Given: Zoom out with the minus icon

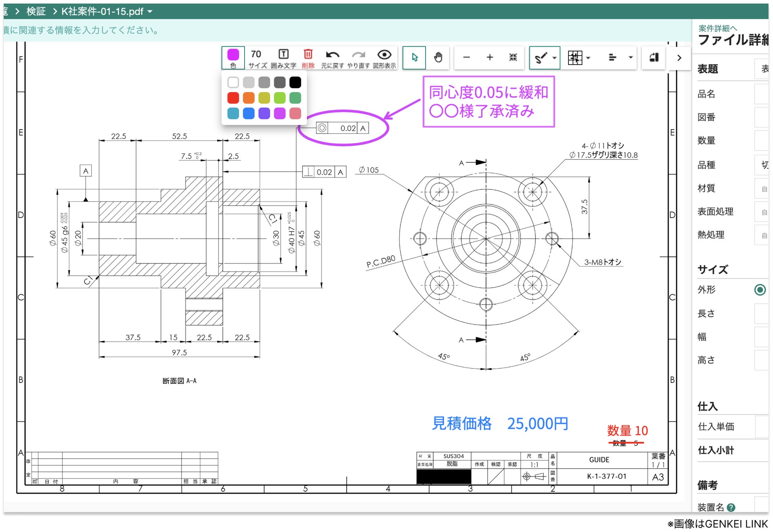Looking at the screenshot, I should pyautogui.click(x=467, y=57).
